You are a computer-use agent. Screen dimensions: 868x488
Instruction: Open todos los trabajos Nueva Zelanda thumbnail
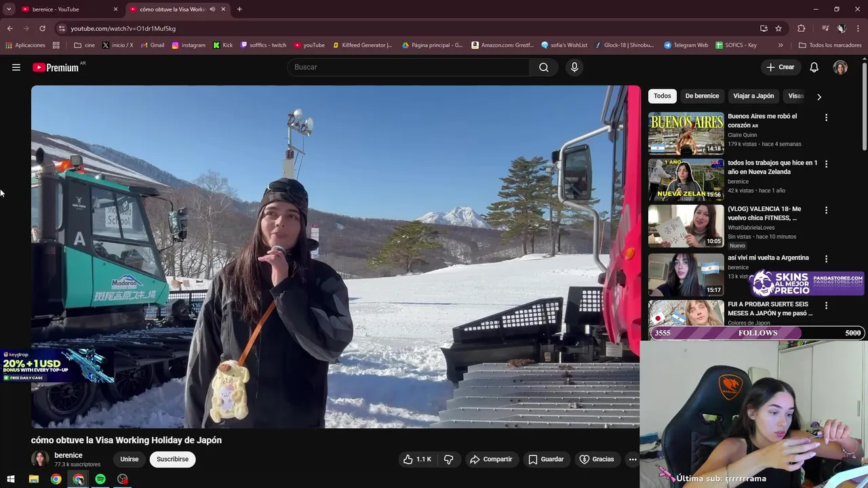tap(686, 180)
